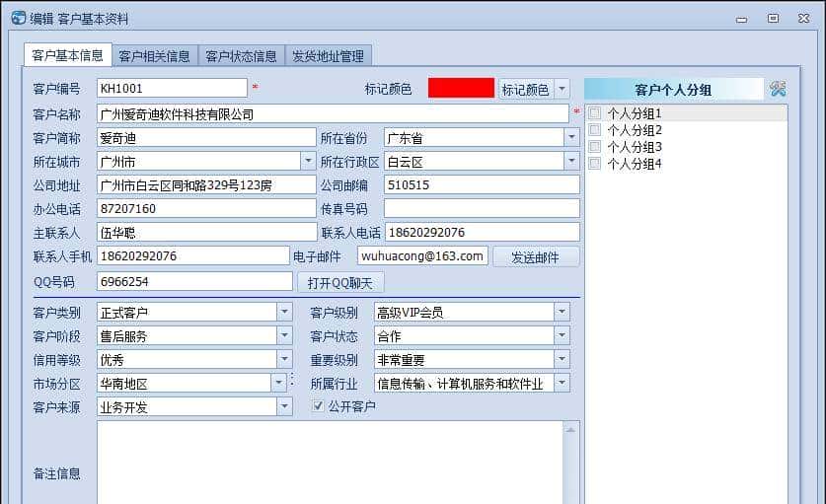
Task: Open the 标记颜色 dropdown arrow
Action: click(x=563, y=89)
